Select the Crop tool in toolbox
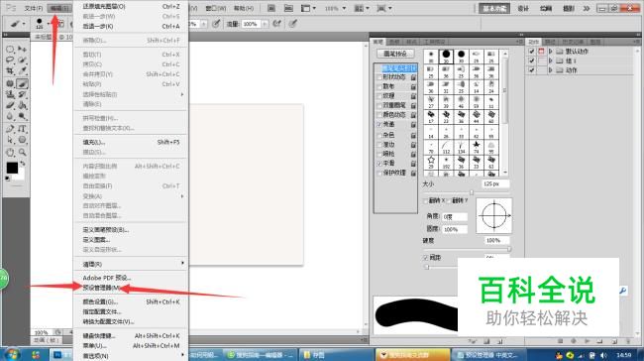The image size is (644, 361). [10, 71]
